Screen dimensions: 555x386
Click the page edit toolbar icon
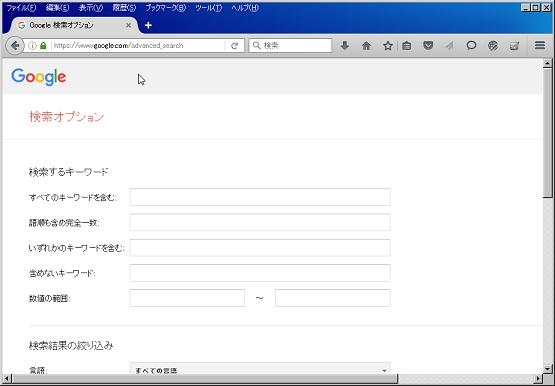tap(514, 45)
